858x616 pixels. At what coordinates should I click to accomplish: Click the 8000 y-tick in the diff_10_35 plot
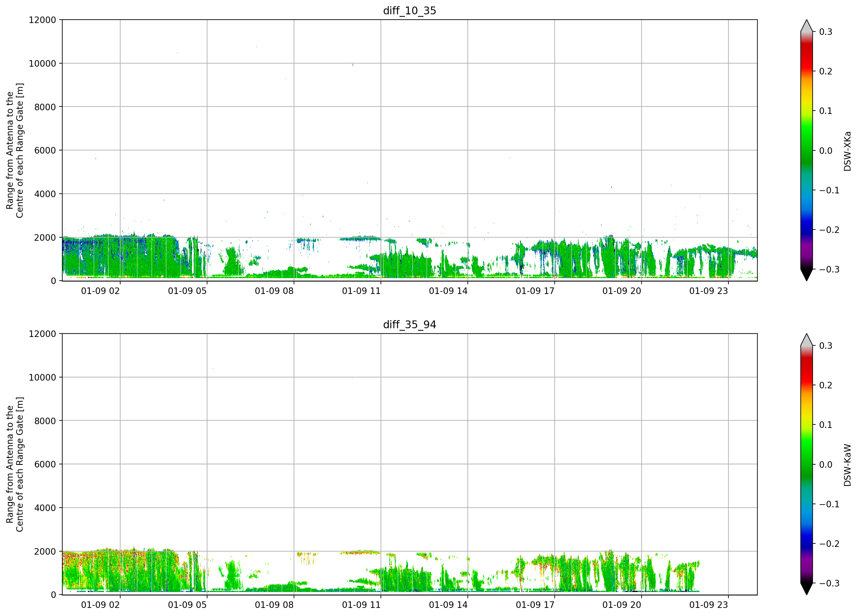[45, 107]
